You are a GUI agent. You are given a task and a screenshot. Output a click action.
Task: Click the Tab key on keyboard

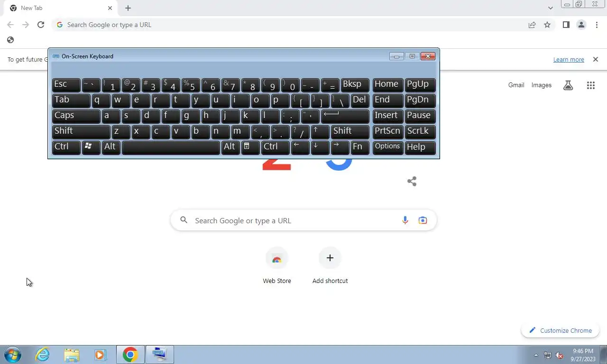71,100
